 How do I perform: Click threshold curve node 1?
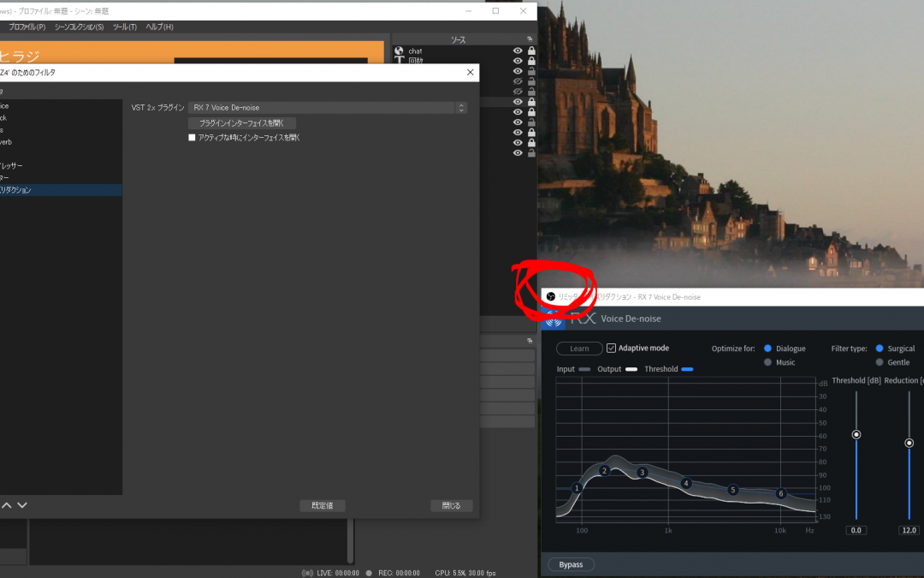(x=577, y=488)
